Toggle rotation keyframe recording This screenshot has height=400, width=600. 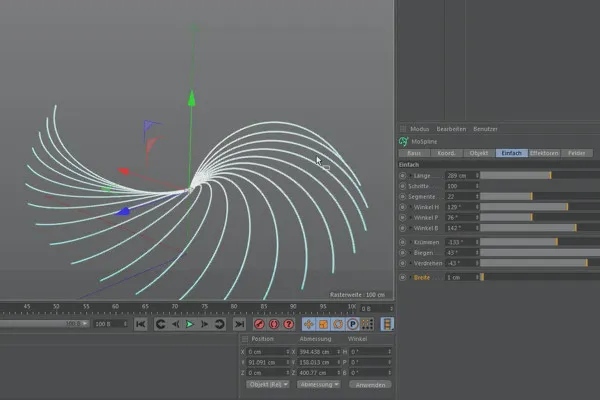click(338, 324)
